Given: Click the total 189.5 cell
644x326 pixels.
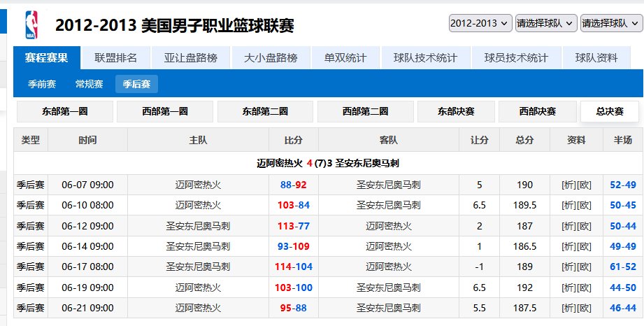Looking at the screenshot, I should 524,205.
